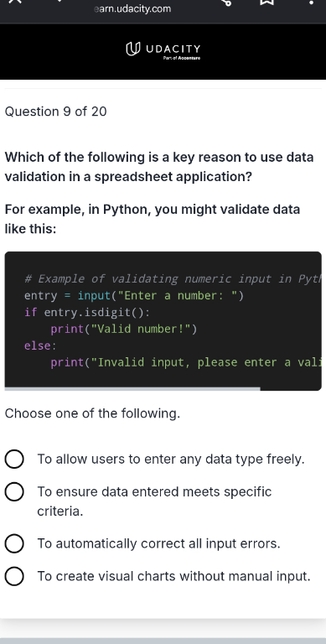Bookmark the page with the bookmark icon
Viewport: 326px width, 644px height.
click(x=266, y=2)
